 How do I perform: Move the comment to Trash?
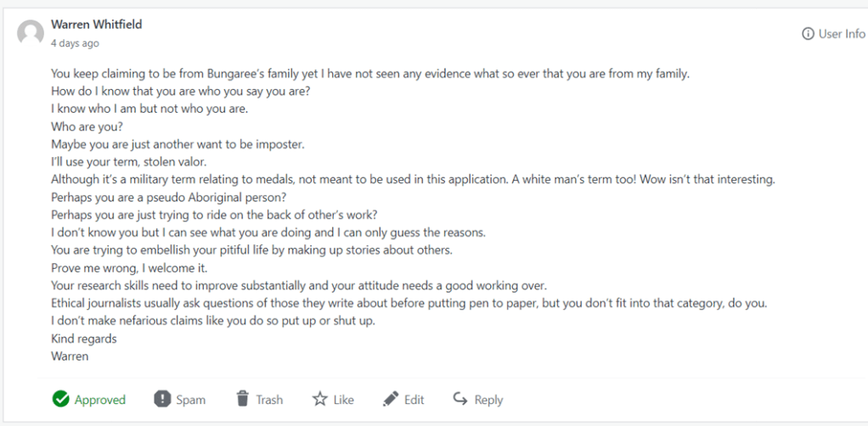[269, 400]
